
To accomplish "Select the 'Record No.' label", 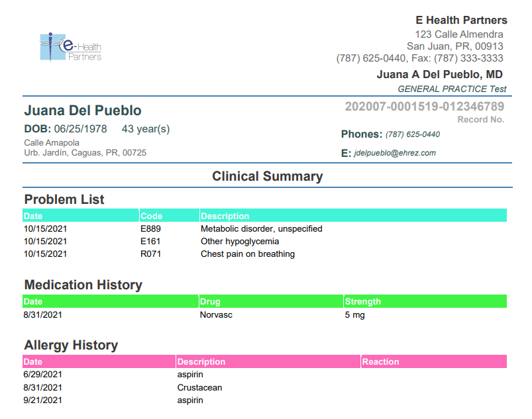I will click(481, 119).
